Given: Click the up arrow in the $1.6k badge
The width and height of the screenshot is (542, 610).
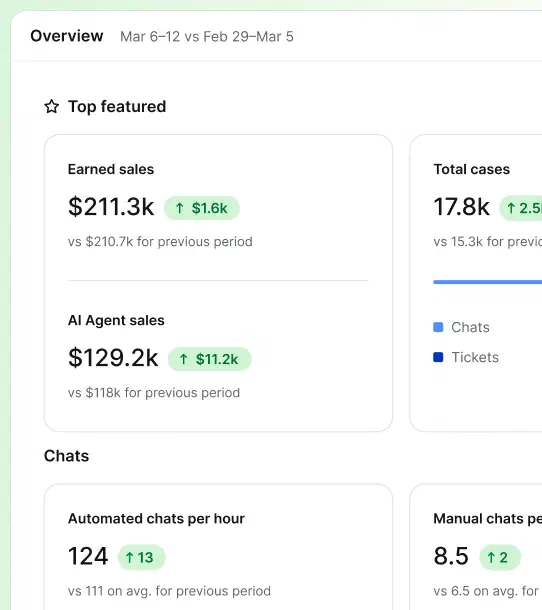Looking at the screenshot, I should pos(179,208).
